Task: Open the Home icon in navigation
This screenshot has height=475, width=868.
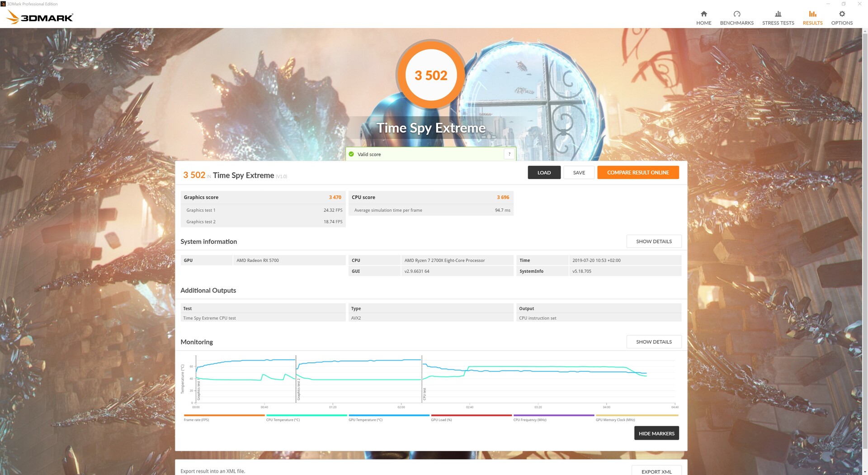Action: click(703, 14)
